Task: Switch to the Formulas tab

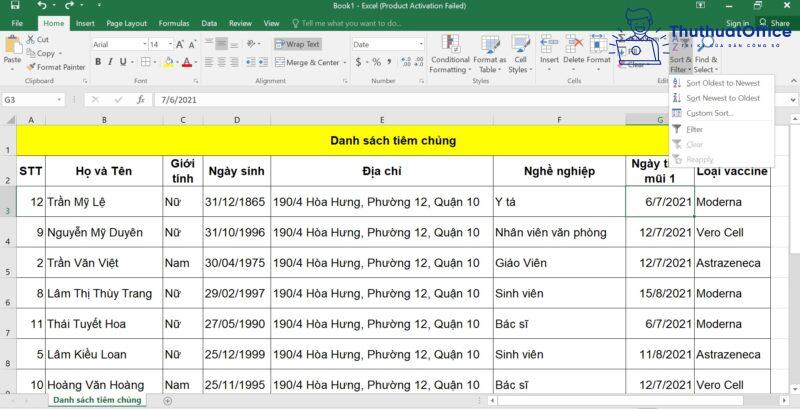Action: tap(174, 23)
